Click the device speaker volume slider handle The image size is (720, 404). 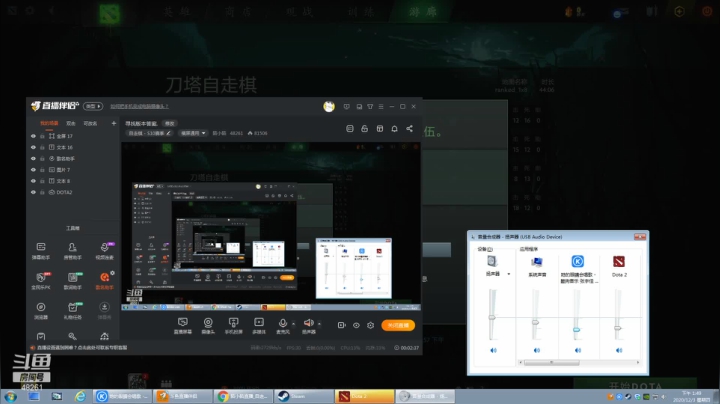click(x=492, y=317)
